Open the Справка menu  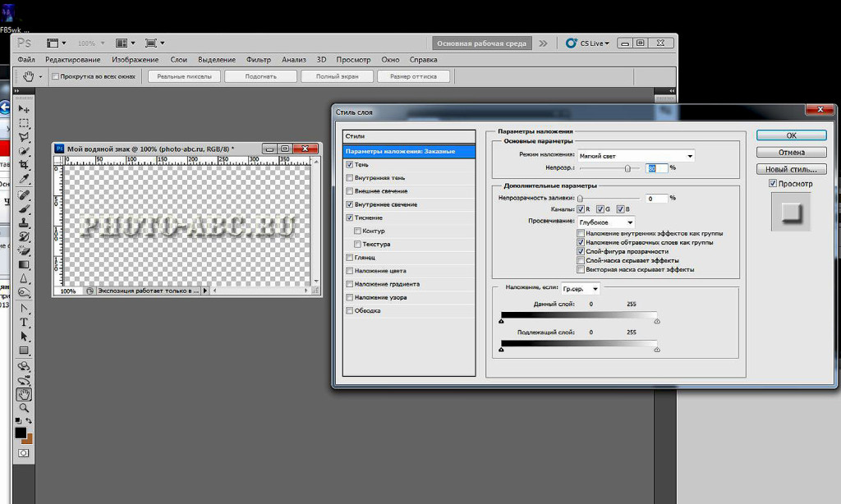[x=423, y=60]
